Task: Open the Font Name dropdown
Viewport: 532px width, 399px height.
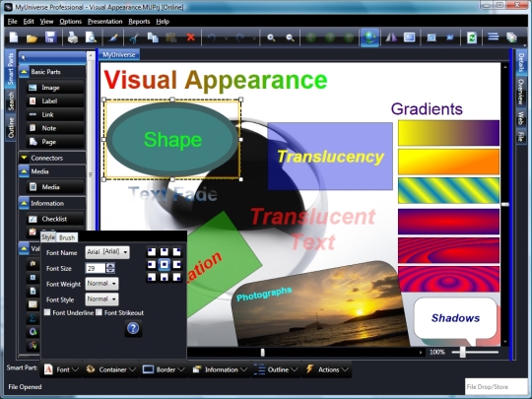Action: pos(107,252)
